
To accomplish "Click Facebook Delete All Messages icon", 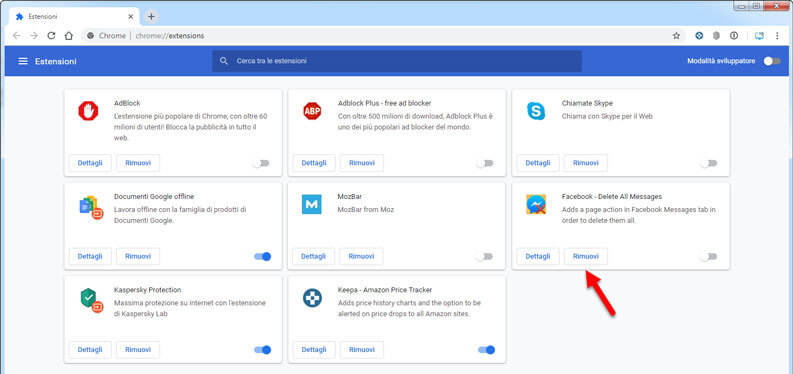I will click(536, 204).
